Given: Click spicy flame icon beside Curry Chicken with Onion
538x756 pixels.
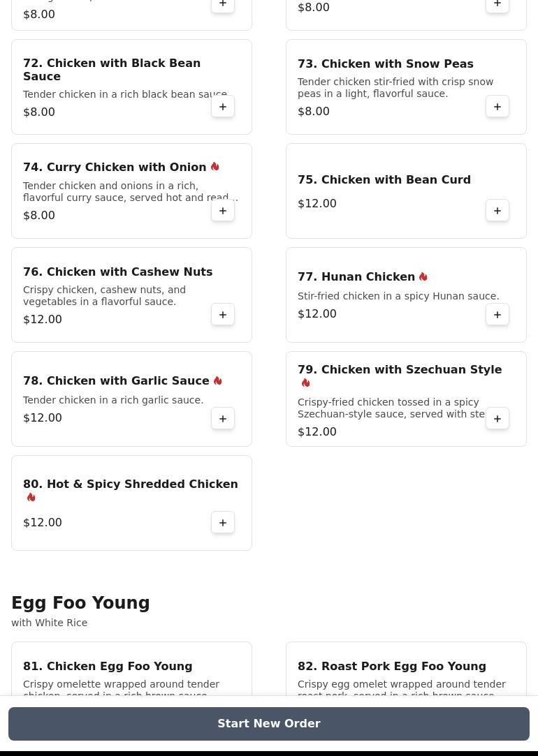Looking at the screenshot, I should coord(215,167).
